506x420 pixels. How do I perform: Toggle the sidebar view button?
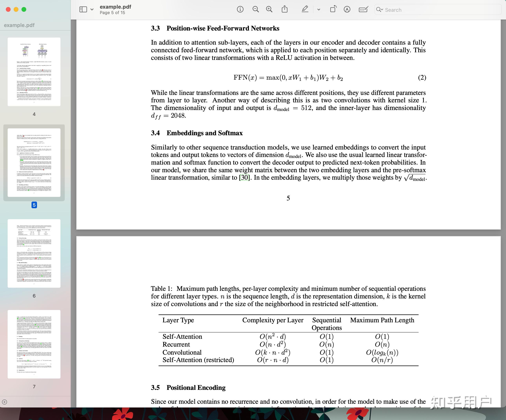coord(83,9)
